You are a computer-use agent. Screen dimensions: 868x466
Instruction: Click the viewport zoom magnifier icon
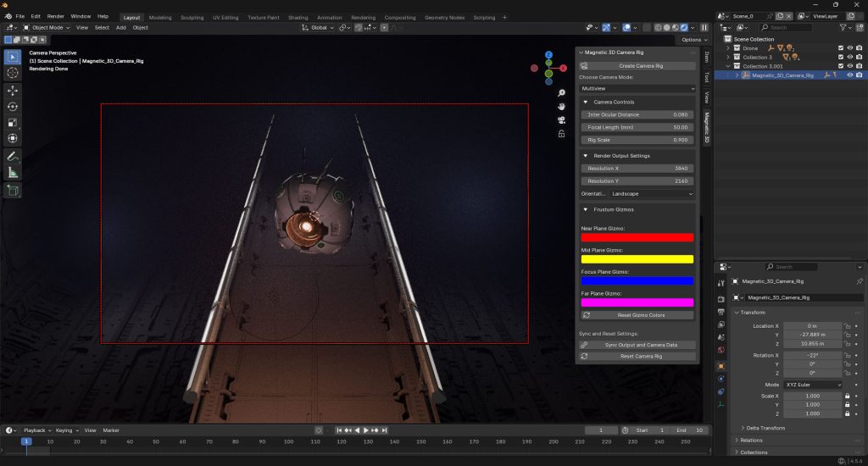[561, 93]
